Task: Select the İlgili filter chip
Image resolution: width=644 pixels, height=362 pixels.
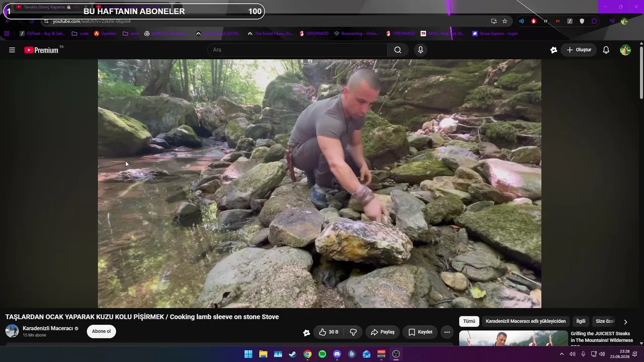Action: tap(581, 321)
